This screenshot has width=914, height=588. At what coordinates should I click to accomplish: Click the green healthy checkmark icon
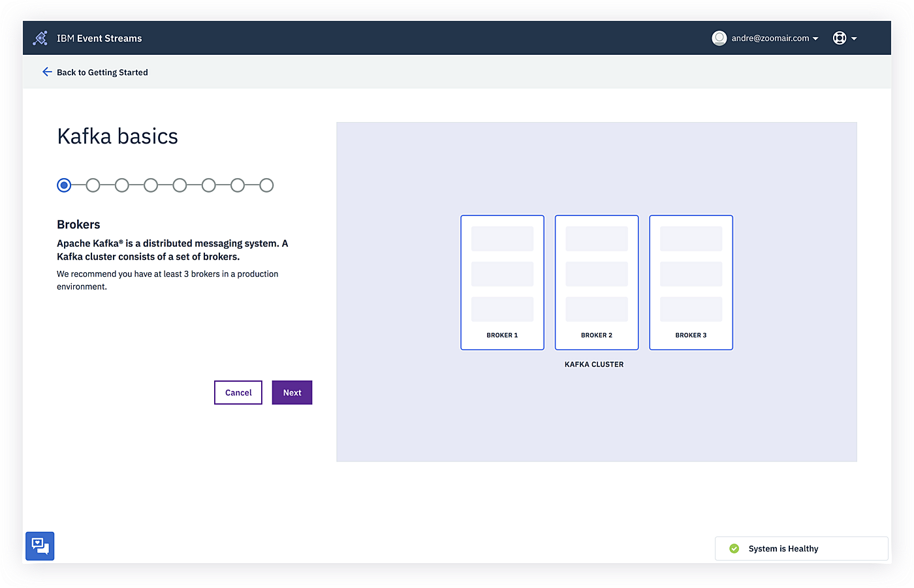[x=734, y=549]
